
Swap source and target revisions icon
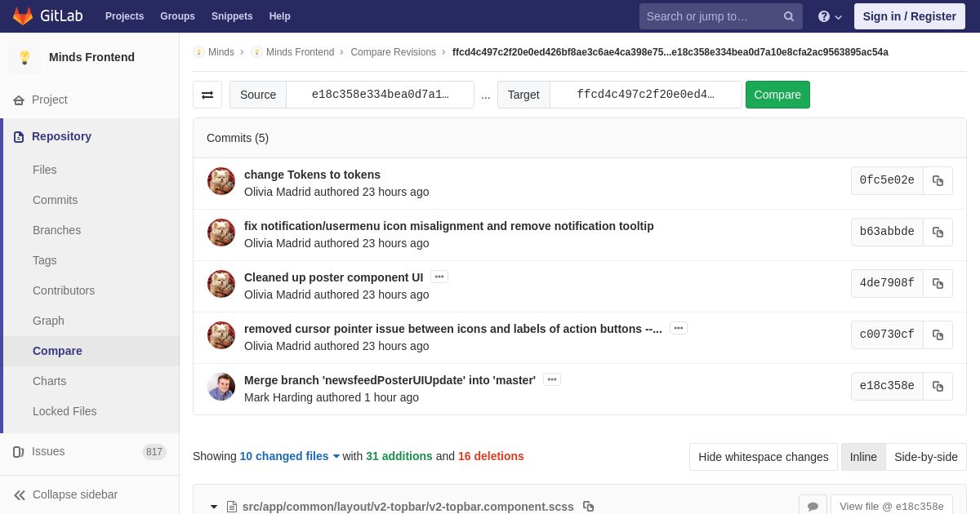click(207, 95)
